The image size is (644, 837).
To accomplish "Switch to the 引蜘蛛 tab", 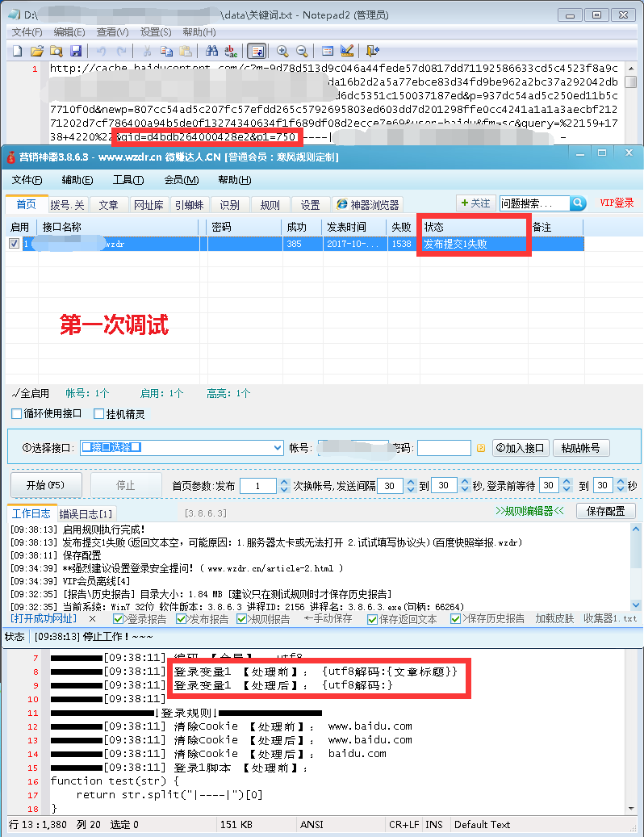I will 190,205.
